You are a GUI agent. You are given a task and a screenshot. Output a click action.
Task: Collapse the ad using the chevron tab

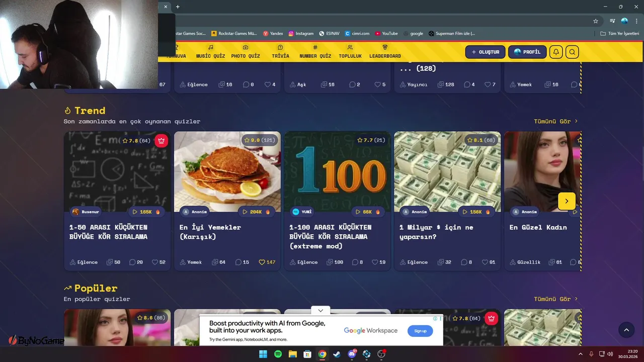coord(320,310)
